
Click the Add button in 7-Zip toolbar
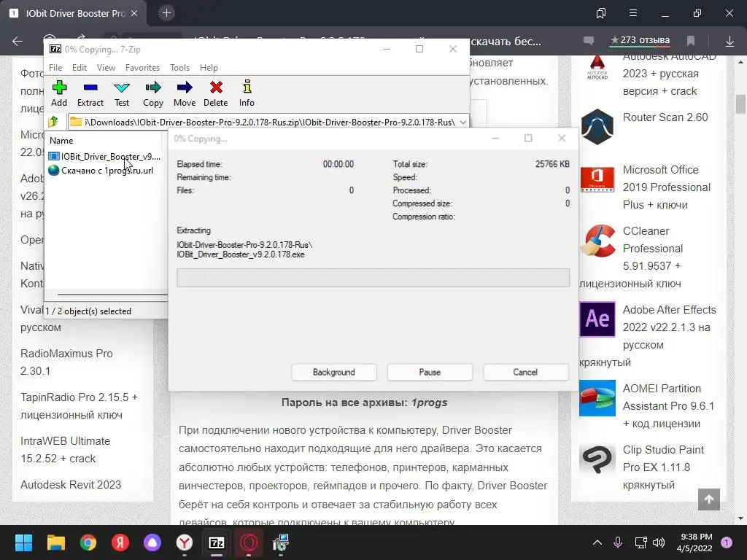[59, 93]
